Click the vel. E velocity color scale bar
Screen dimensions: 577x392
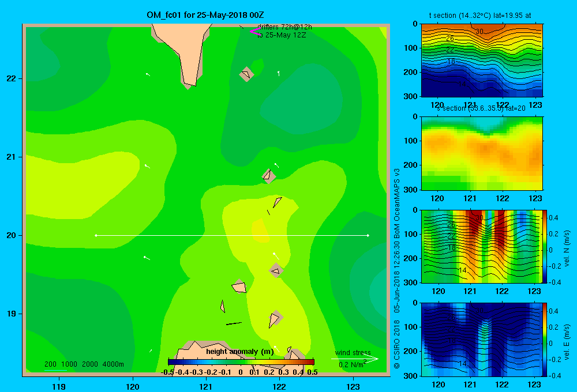tap(545, 339)
